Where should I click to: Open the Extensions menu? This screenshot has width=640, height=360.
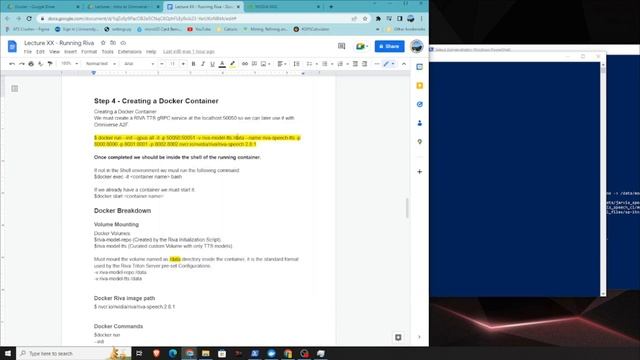129,52
